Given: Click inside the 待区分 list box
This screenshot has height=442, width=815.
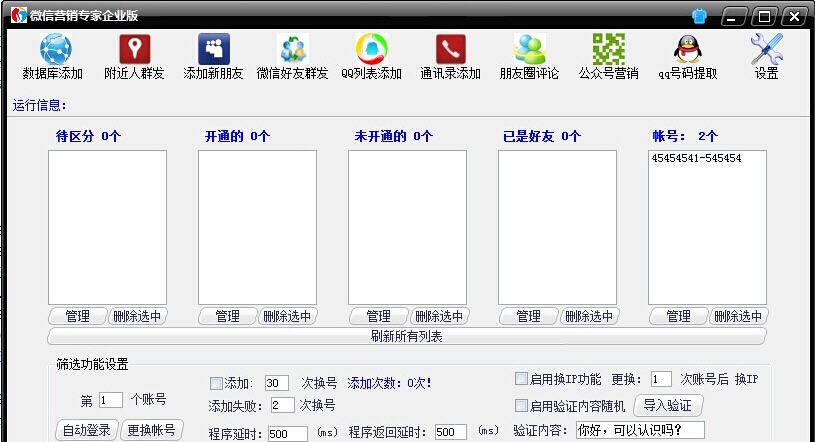Looking at the screenshot, I should click(x=108, y=227).
